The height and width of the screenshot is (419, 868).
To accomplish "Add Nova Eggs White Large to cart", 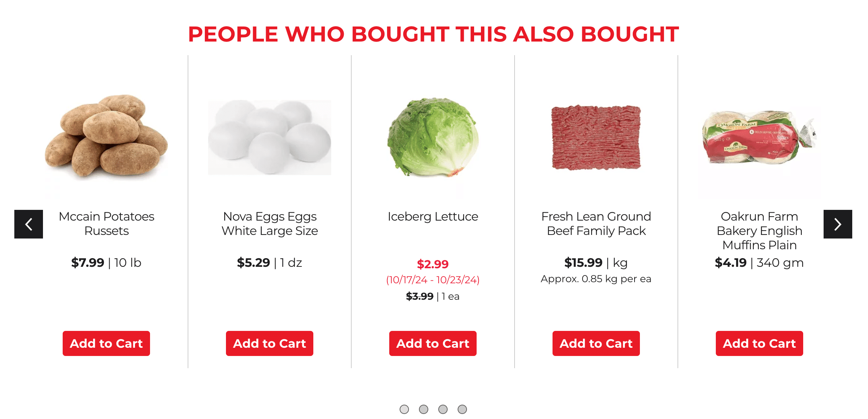I will pos(270,343).
